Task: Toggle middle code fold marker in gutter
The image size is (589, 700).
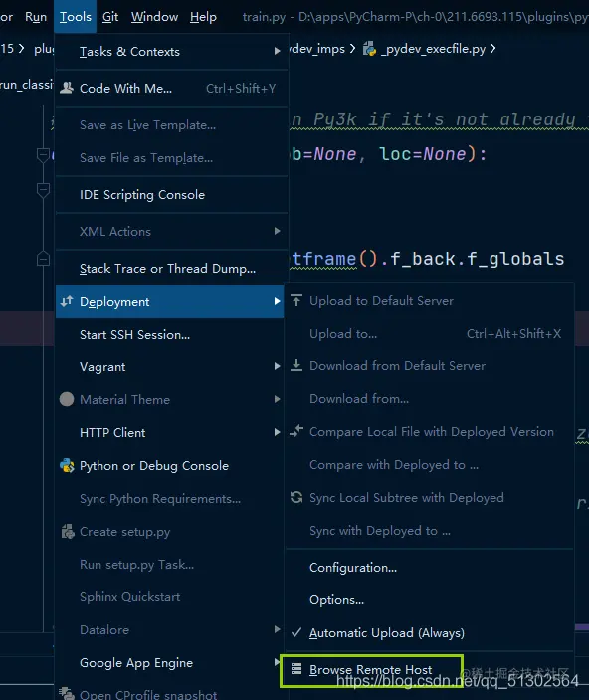Action: (43, 190)
